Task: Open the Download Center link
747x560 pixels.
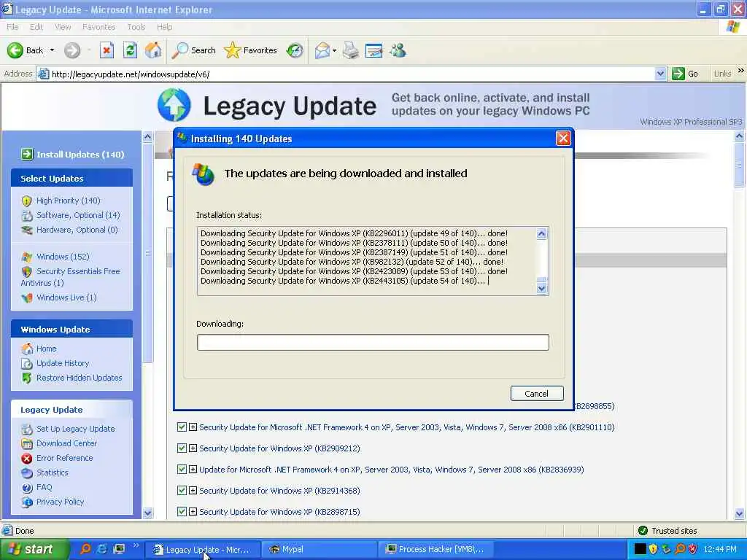Action: [66, 443]
